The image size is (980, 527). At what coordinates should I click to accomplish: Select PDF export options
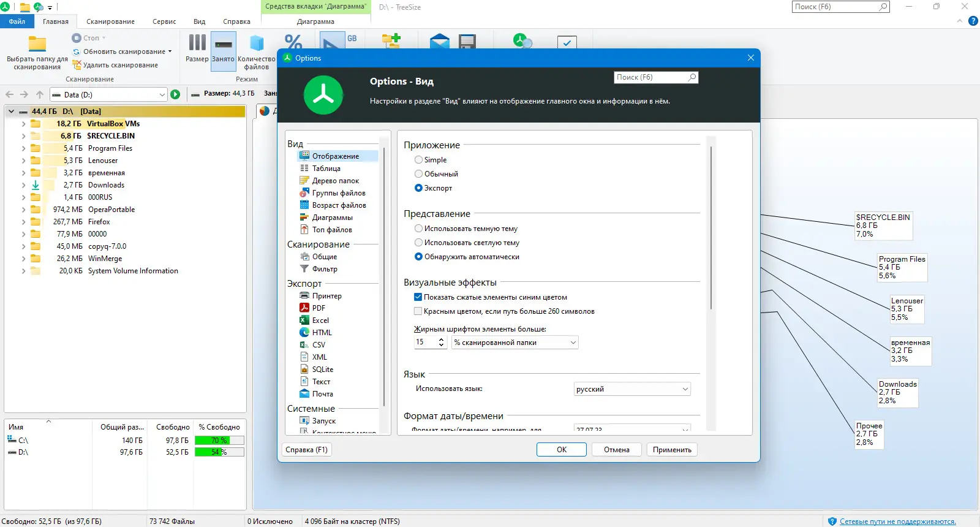pyautogui.click(x=318, y=308)
